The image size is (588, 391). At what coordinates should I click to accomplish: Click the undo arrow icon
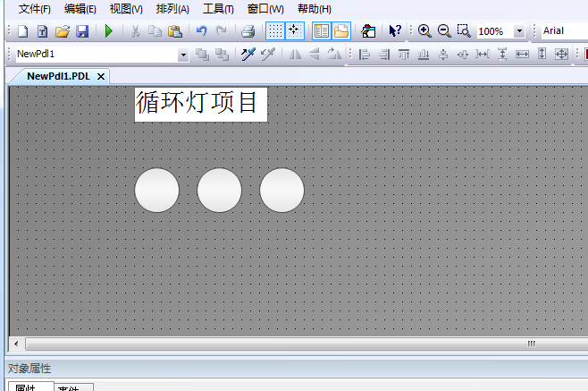pyautogui.click(x=202, y=31)
